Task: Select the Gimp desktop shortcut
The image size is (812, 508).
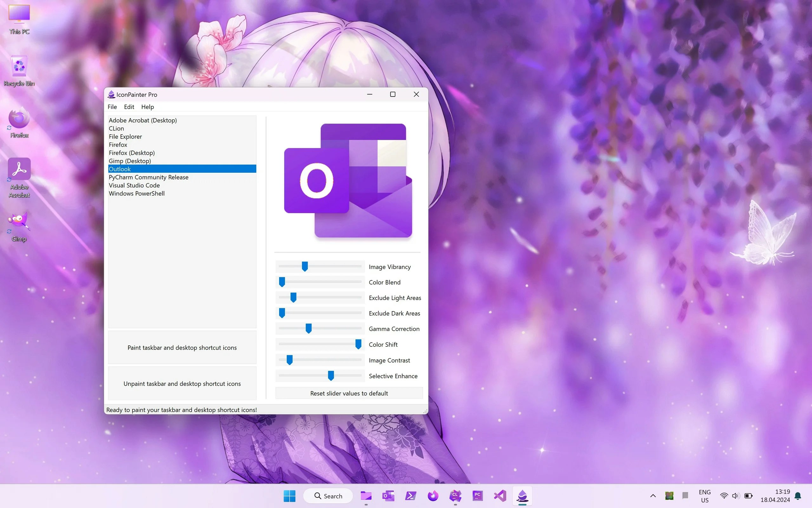Action: click(x=19, y=227)
